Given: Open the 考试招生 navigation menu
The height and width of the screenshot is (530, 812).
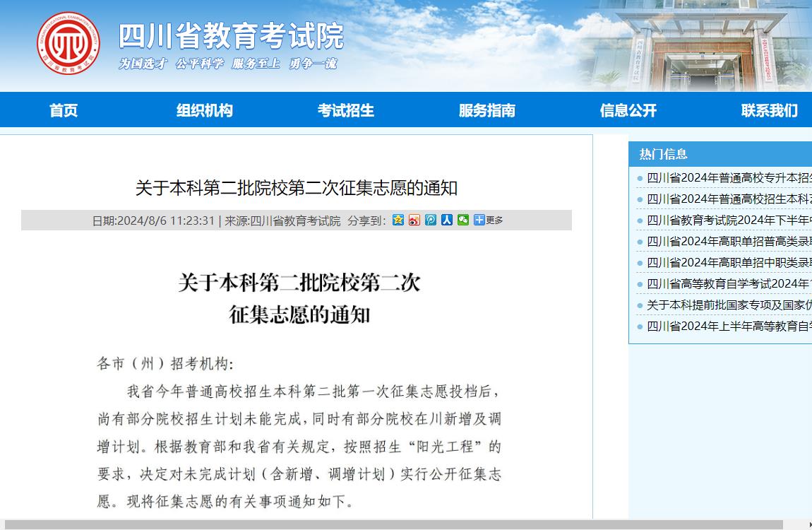Looking at the screenshot, I should pyautogui.click(x=346, y=110).
